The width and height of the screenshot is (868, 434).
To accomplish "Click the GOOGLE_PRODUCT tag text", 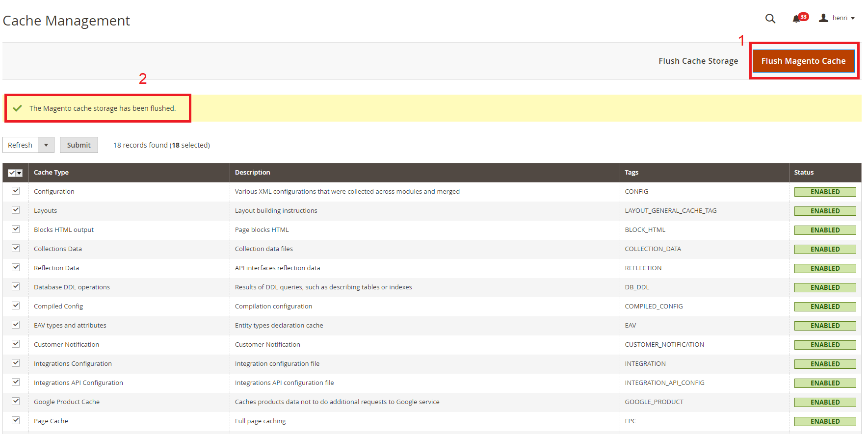I will point(654,402).
